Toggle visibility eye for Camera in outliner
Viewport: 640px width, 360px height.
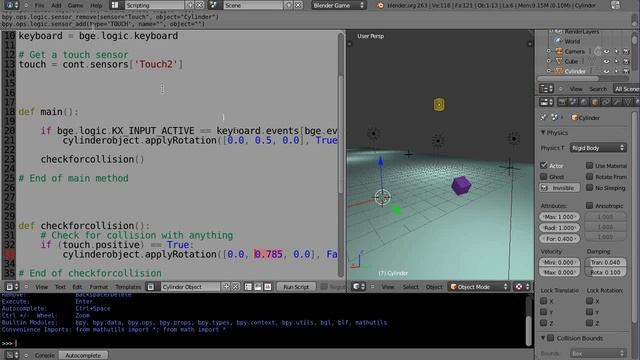tap(607, 51)
